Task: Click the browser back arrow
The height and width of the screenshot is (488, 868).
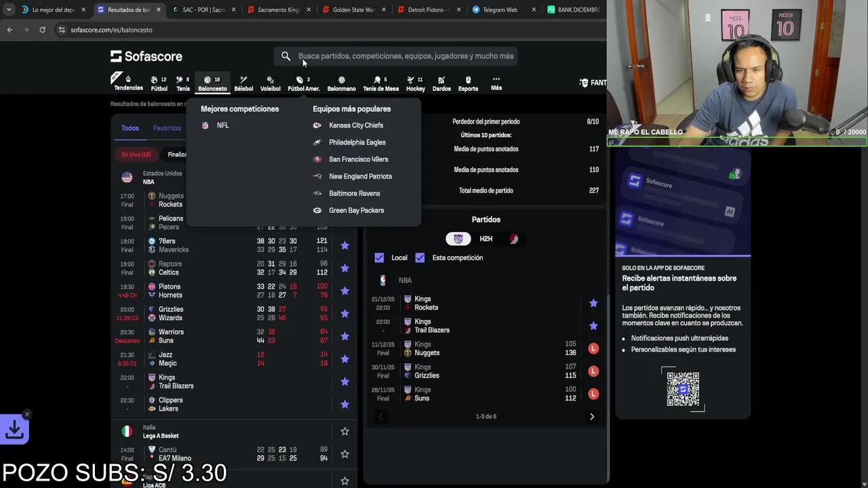Action: [9, 30]
